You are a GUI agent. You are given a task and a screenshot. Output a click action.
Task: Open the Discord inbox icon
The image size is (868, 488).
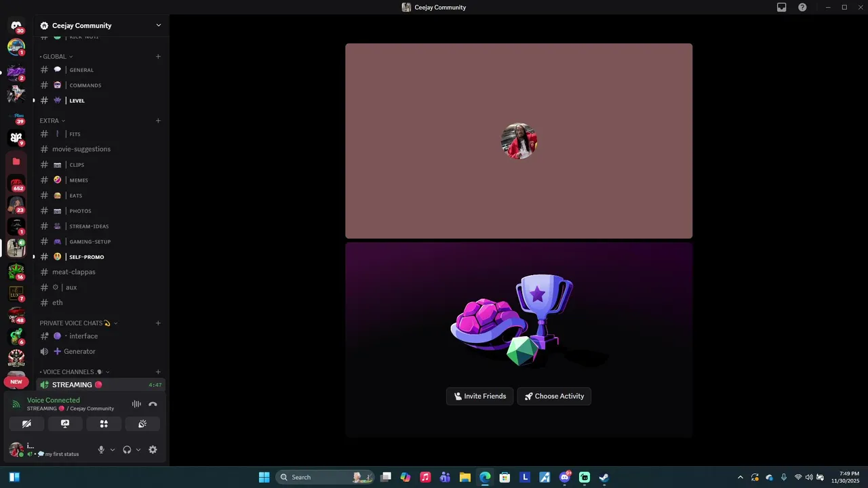click(781, 7)
